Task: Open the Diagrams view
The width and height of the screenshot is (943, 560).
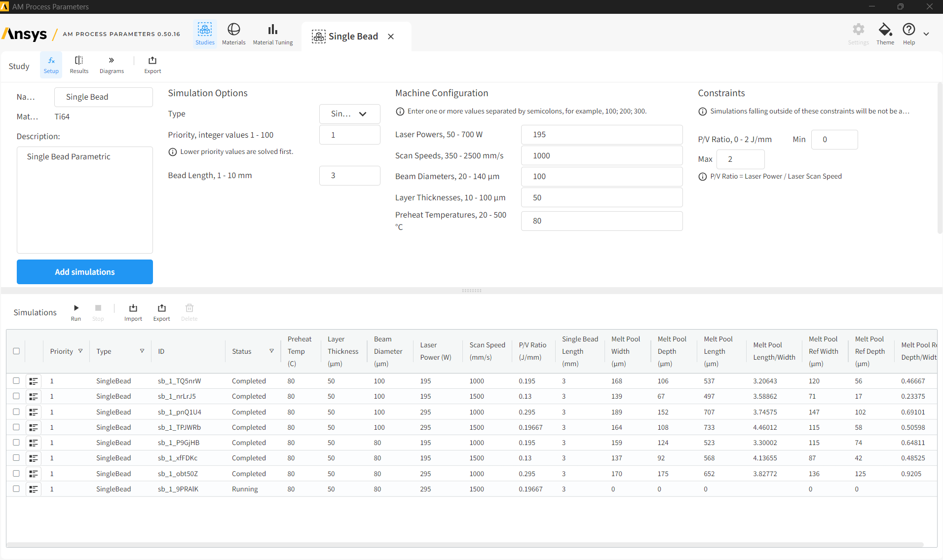Action: click(112, 65)
